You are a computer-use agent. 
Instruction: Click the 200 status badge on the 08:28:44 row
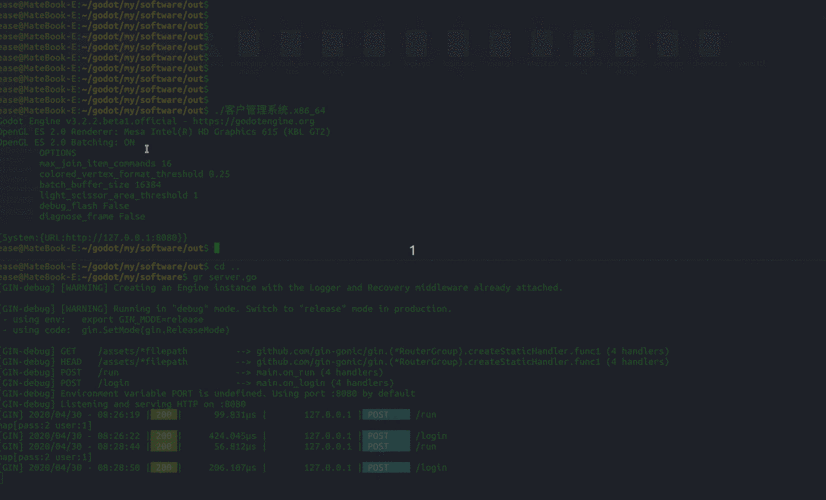pos(164,446)
